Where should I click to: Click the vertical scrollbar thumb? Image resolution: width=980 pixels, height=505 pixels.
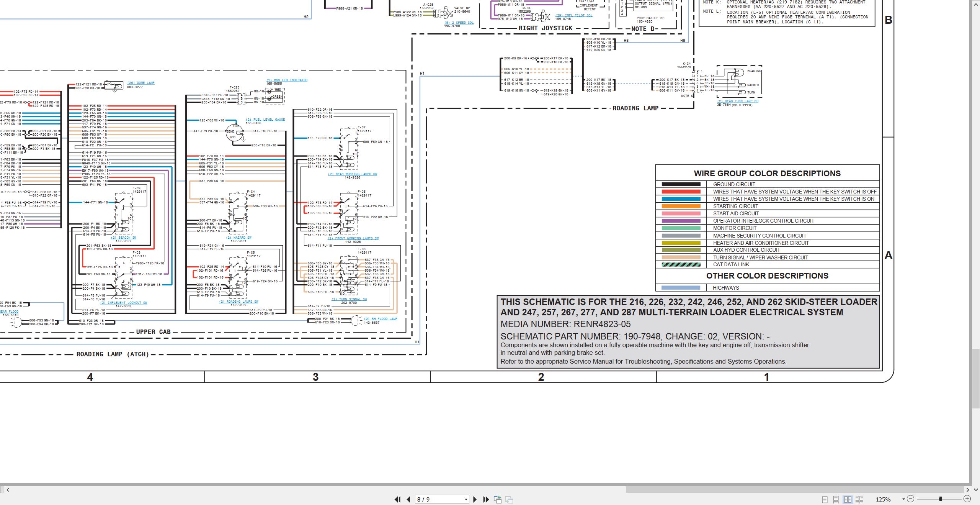[976, 379]
